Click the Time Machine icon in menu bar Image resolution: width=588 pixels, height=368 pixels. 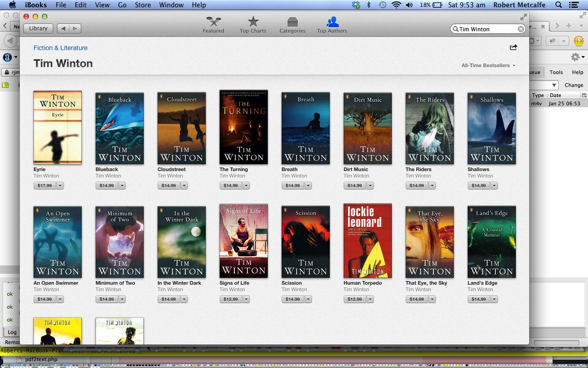point(382,5)
